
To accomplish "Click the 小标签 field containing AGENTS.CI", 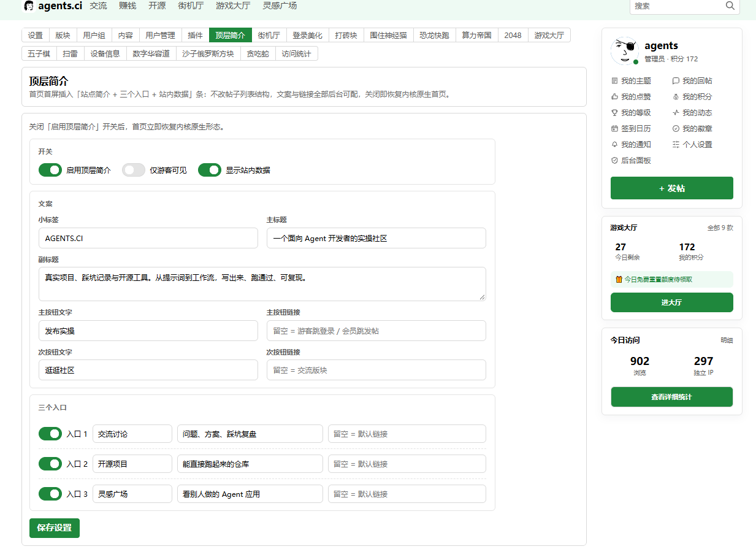I will (148, 239).
